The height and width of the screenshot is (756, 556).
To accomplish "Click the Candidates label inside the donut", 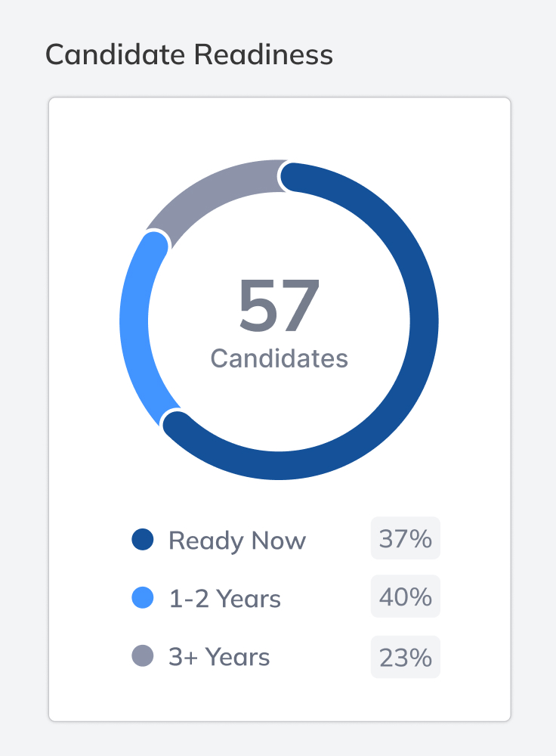I will pyautogui.click(x=279, y=358).
